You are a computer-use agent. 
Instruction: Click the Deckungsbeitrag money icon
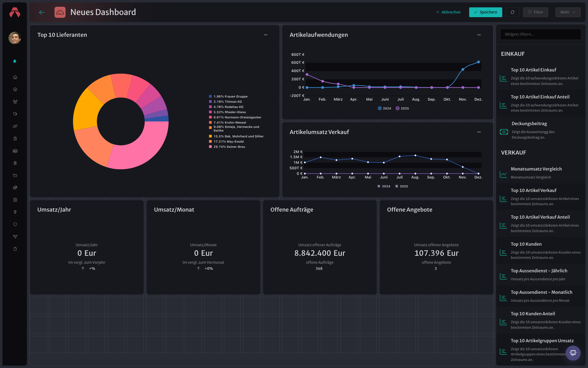coord(504,132)
